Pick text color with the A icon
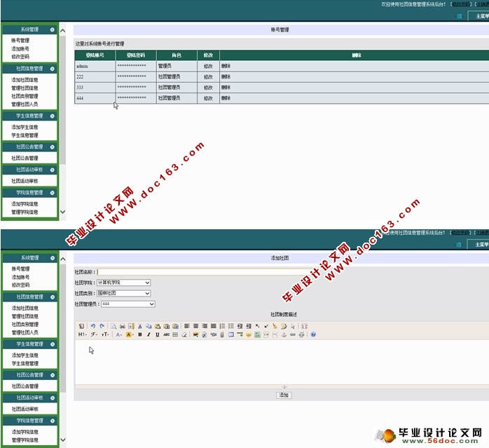Image resolution: width=489 pixels, height=448 pixels. coord(118,334)
